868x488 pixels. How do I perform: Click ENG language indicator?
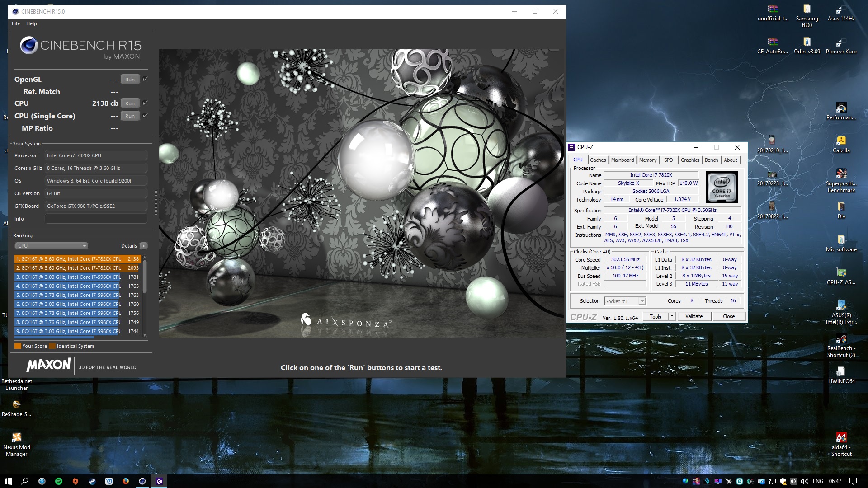pyautogui.click(x=818, y=481)
